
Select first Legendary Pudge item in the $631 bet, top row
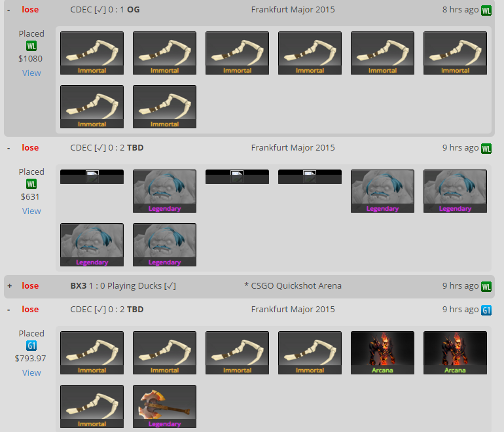[164, 191]
